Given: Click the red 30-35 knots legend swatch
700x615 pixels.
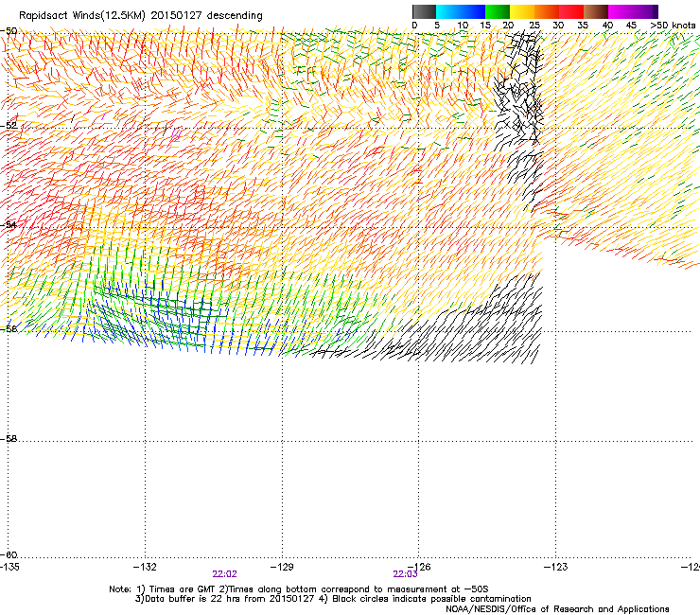Looking at the screenshot, I should pyautogui.click(x=571, y=11).
